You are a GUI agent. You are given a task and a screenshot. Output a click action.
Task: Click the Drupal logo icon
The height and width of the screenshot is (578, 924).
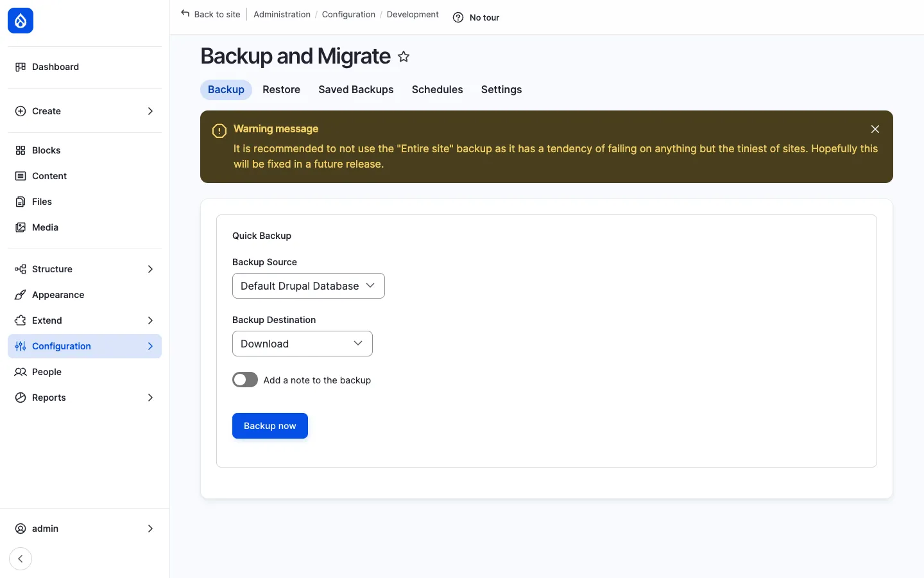coord(21,21)
